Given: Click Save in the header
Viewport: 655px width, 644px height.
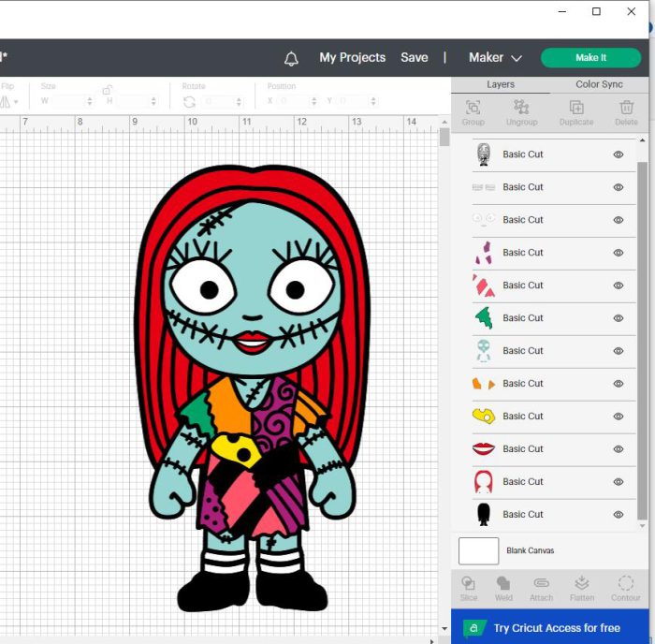Looking at the screenshot, I should click(x=414, y=58).
